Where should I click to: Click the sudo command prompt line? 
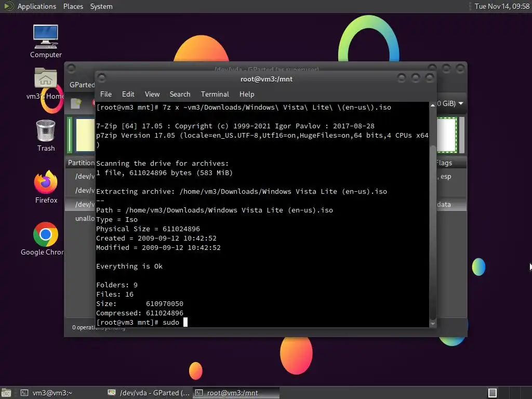pos(142,322)
